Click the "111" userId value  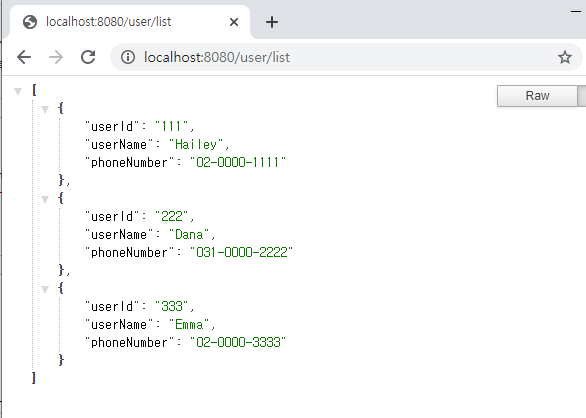(x=171, y=126)
